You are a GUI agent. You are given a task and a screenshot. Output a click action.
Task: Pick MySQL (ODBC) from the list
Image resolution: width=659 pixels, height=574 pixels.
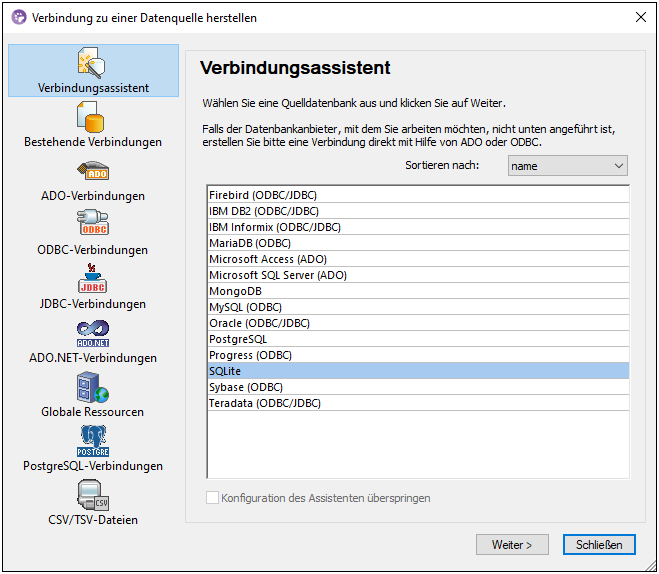tap(418, 307)
